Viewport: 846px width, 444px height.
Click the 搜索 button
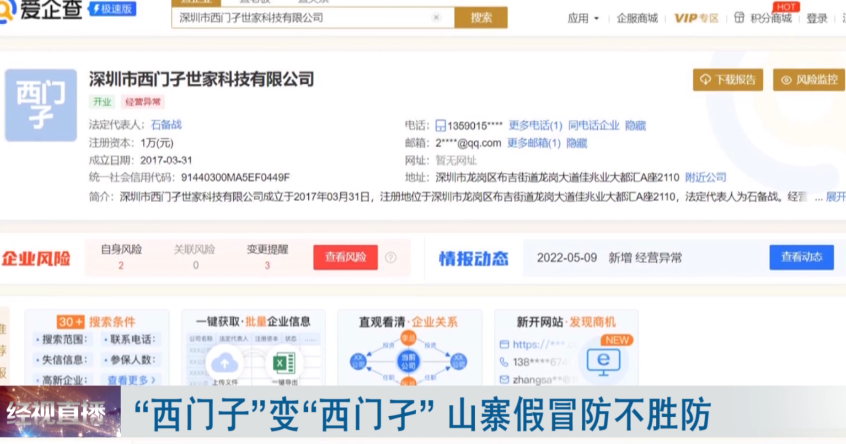point(481,18)
